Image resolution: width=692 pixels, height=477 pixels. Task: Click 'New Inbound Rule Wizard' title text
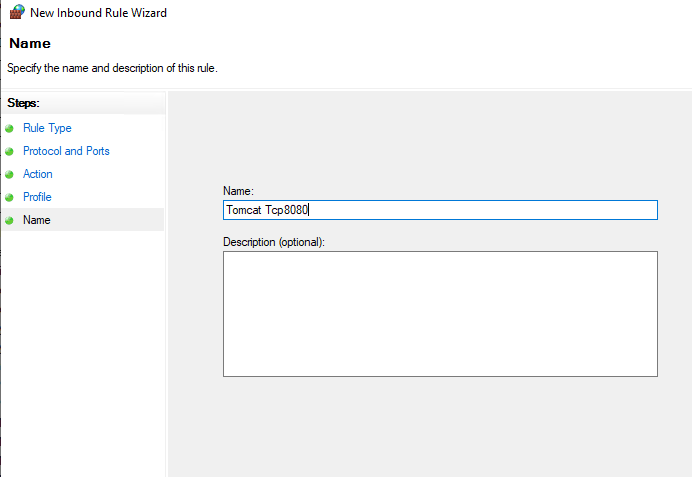(x=98, y=13)
